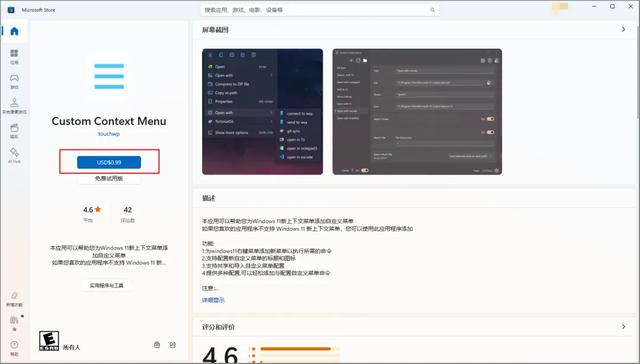Click the 描述 section heading
Screen dimensions: 640x364
point(209,198)
